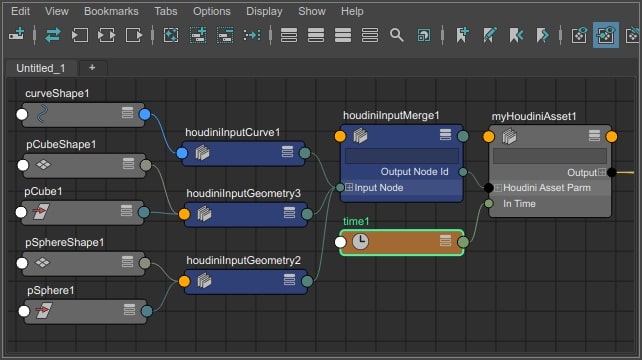Image resolution: width=642 pixels, height=360 pixels.
Task: Toggle view mode on pSphere1 node
Action: (x=129, y=310)
